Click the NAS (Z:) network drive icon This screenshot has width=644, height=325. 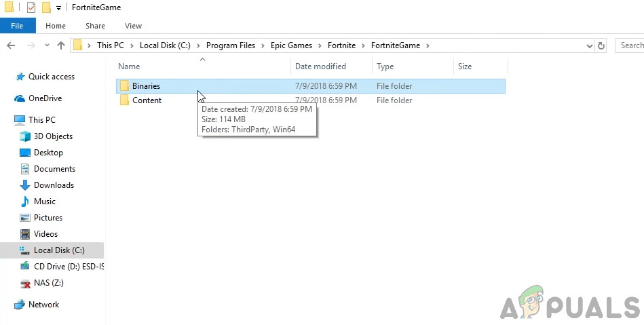point(25,283)
